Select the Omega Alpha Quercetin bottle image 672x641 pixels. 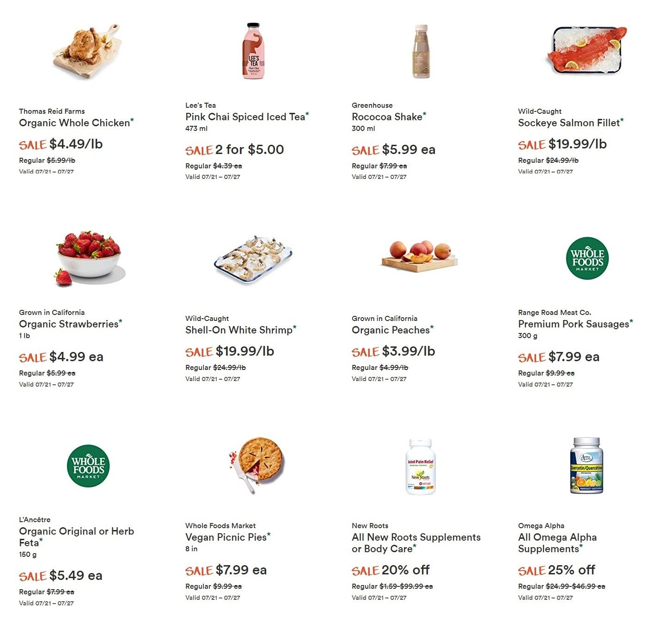(587, 465)
